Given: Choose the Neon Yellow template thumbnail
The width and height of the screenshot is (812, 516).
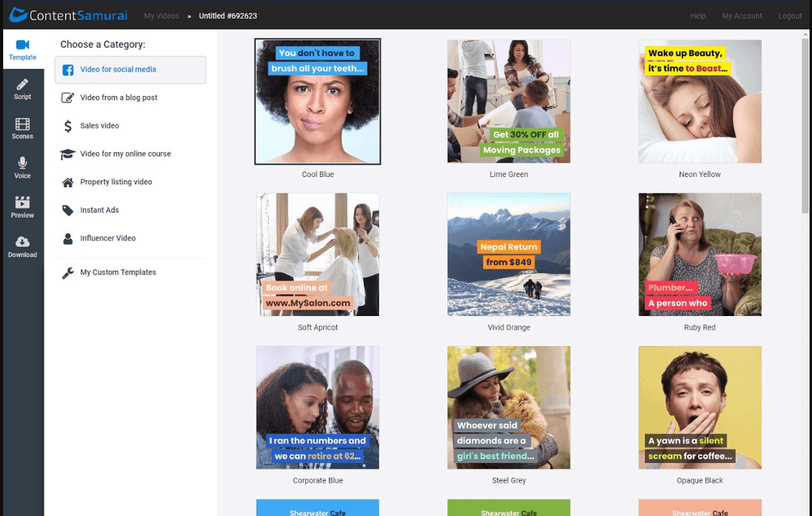Looking at the screenshot, I should coord(700,102).
